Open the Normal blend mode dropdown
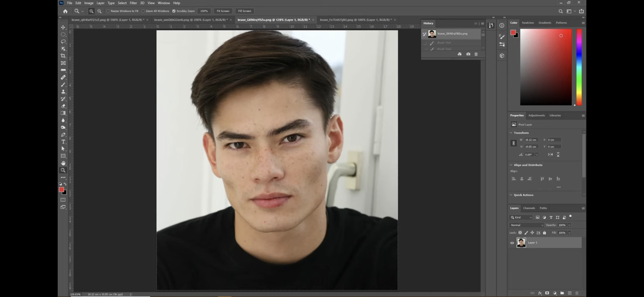Screen dimensions: 644x297 click(527, 225)
